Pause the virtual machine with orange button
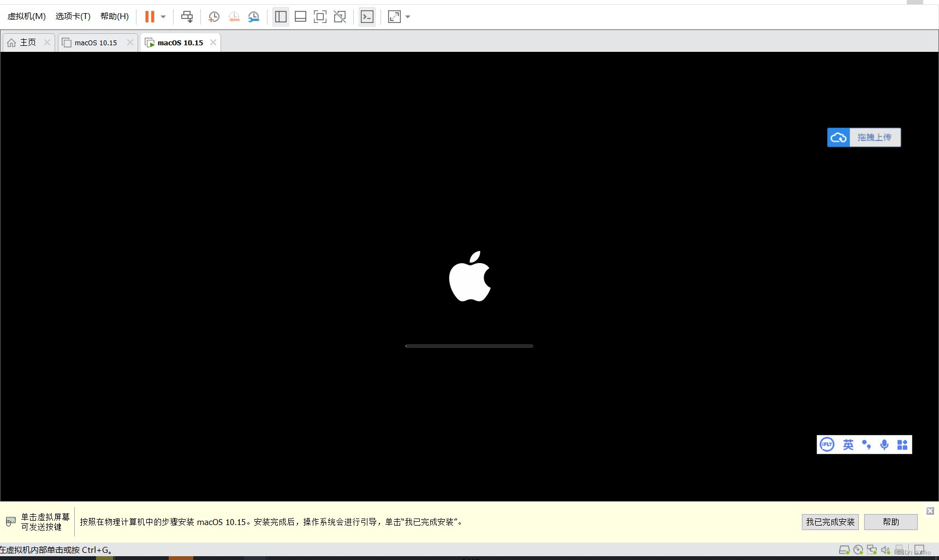 coord(150,17)
